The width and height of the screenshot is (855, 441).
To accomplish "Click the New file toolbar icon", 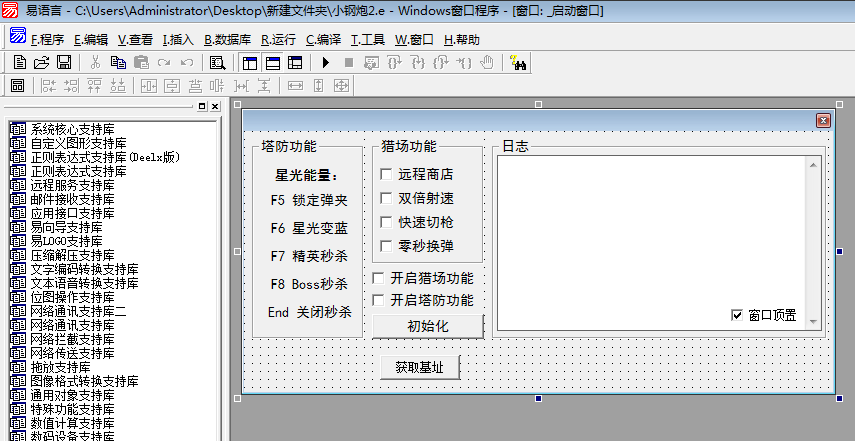I will click(x=20, y=63).
